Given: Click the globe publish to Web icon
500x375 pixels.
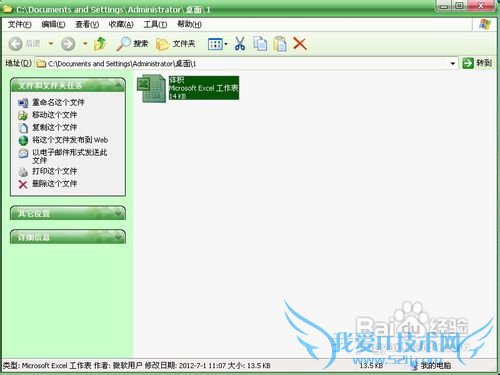Looking at the screenshot, I should [23, 141].
